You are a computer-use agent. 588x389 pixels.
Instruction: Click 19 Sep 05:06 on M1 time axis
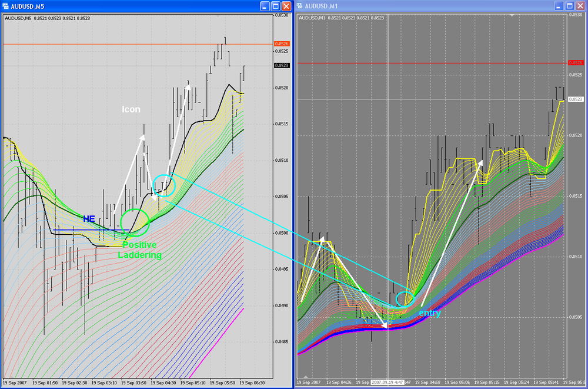point(457,383)
